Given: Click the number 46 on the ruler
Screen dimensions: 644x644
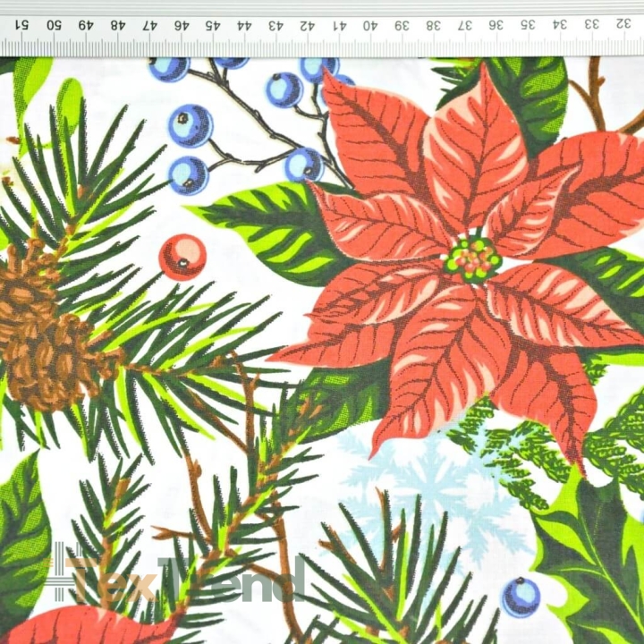Looking at the screenshot, I should pos(182,25).
